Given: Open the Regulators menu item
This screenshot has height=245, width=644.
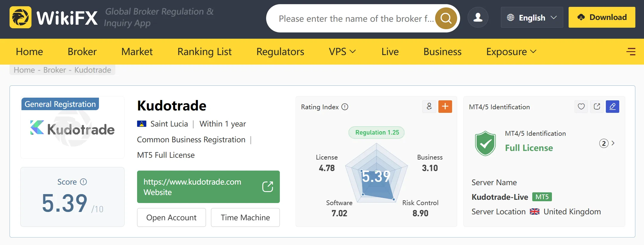Looking at the screenshot, I should [280, 52].
